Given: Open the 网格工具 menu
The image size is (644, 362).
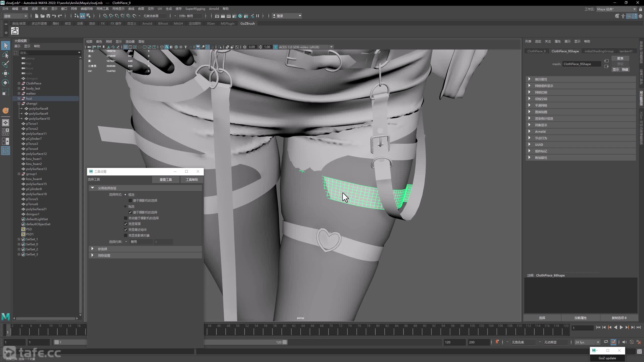Looking at the screenshot, I should click(x=103, y=9).
